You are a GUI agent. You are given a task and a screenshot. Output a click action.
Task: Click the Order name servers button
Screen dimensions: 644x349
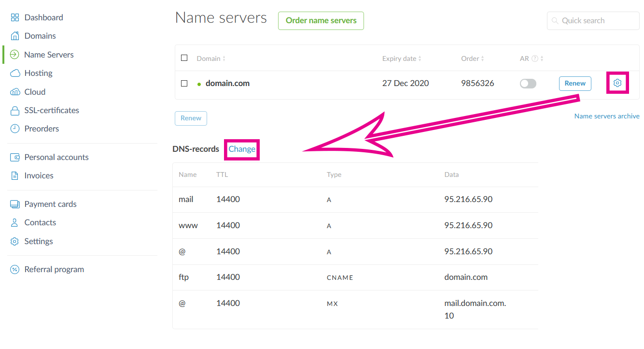(x=321, y=21)
